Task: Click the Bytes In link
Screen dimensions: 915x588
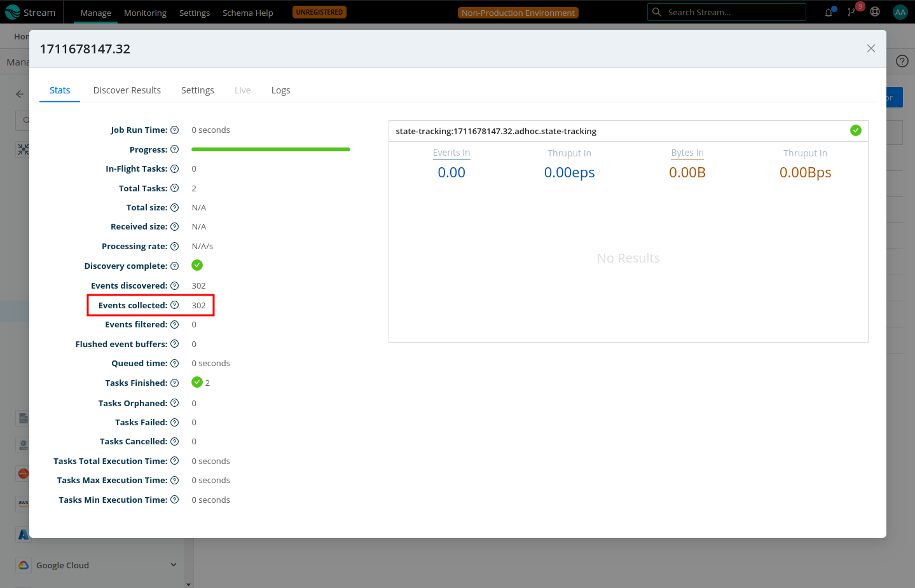Action: click(687, 153)
